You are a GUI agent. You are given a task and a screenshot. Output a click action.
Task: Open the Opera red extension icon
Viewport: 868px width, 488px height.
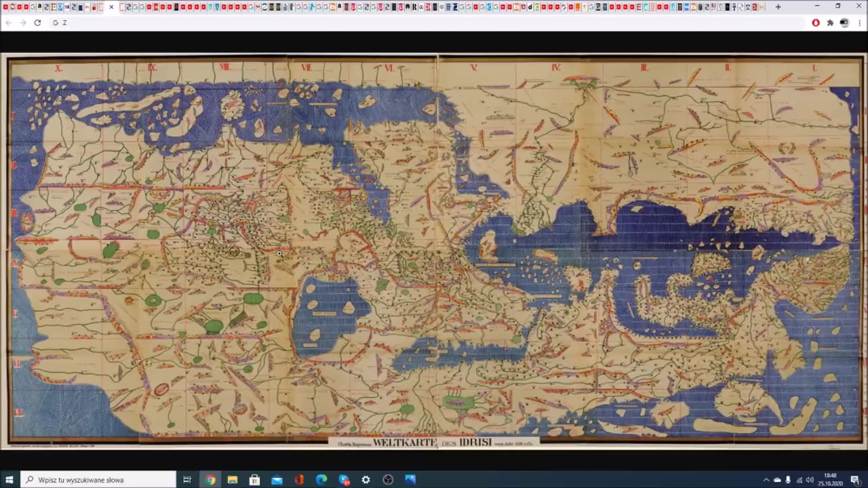click(816, 22)
